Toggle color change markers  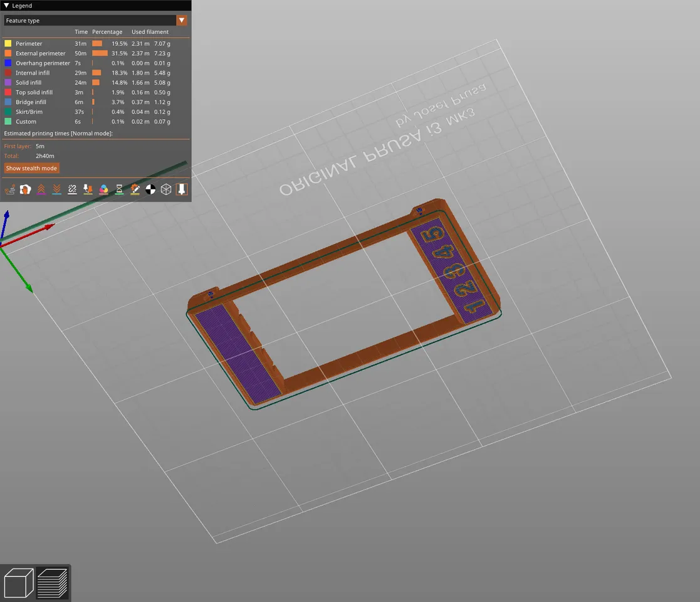point(103,189)
